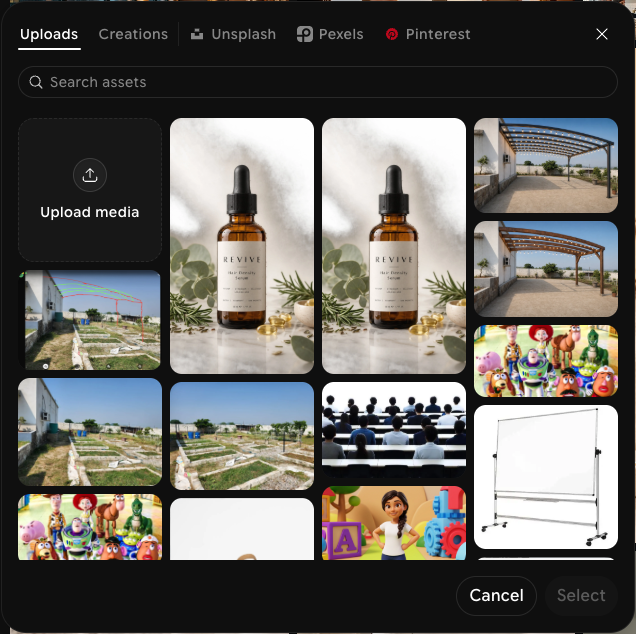Click the Unsplash logo icon

pos(197,34)
